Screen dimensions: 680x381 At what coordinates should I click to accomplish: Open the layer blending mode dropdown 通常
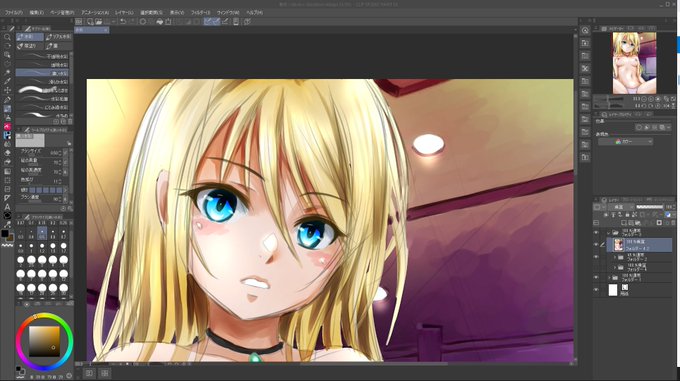coord(622,207)
